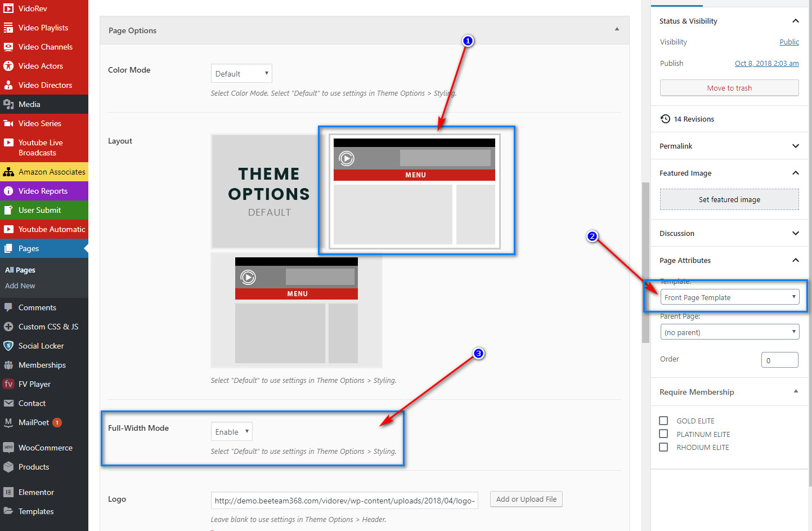
Task: Go to Comments menu item
Action: point(37,307)
